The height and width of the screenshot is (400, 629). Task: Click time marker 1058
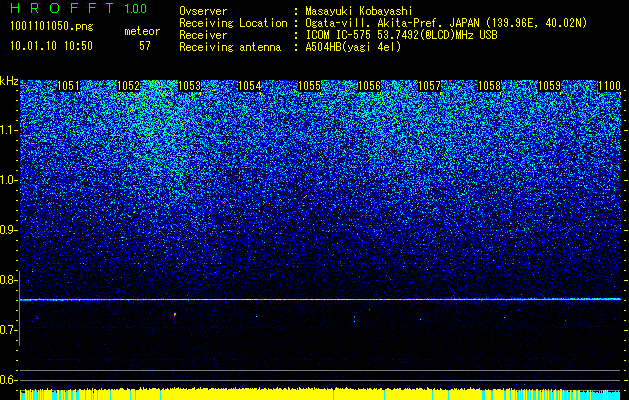pos(490,86)
